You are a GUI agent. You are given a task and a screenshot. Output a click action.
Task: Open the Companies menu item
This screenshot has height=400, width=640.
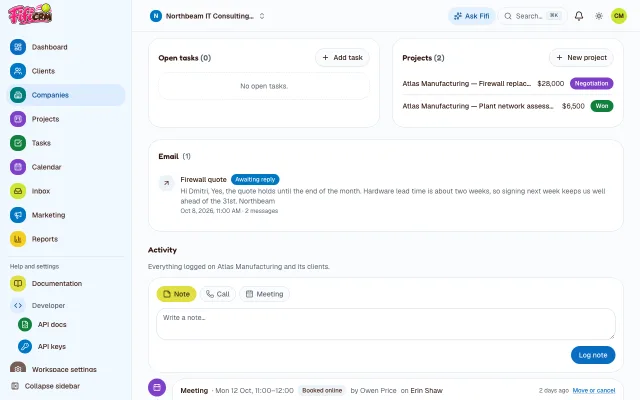[x=66, y=95]
